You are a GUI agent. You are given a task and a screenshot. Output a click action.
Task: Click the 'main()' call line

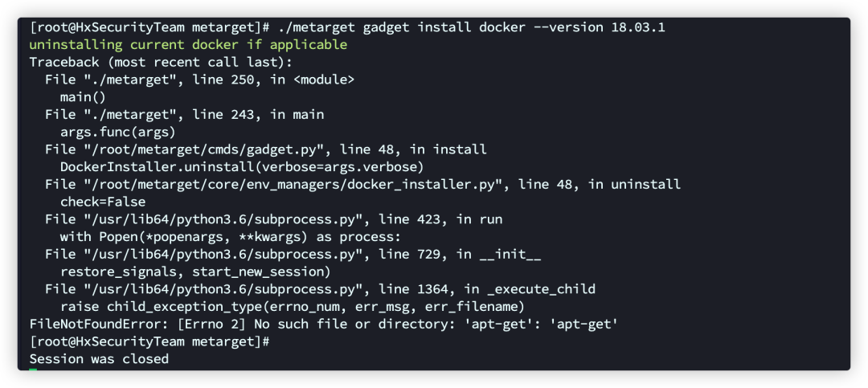pos(83,97)
